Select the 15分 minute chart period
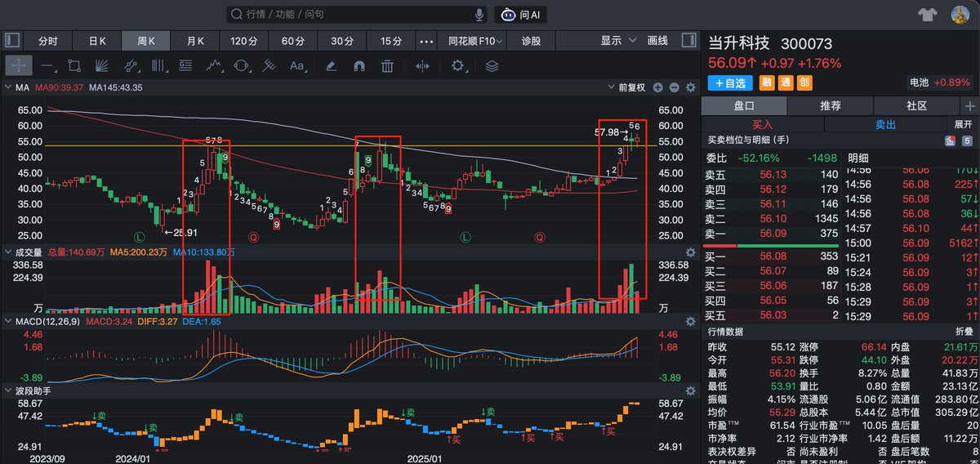The width and height of the screenshot is (980, 464). 391,41
